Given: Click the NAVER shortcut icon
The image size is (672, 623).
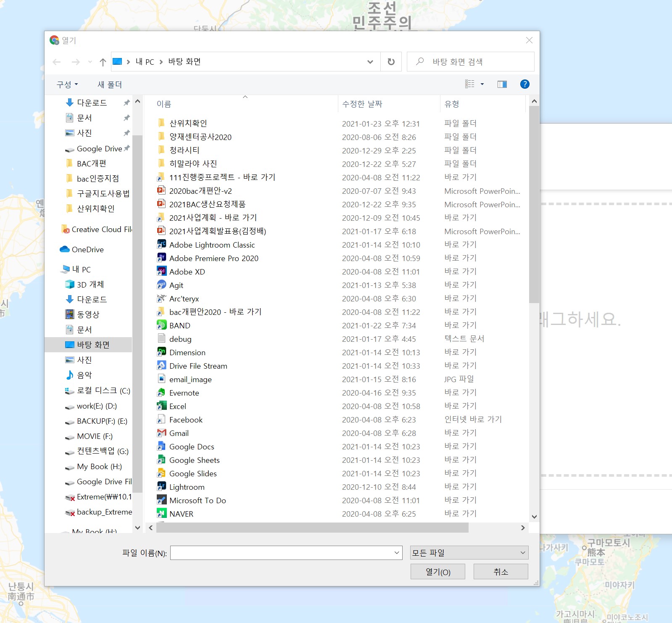Looking at the screenshot, I should (161, 514).
